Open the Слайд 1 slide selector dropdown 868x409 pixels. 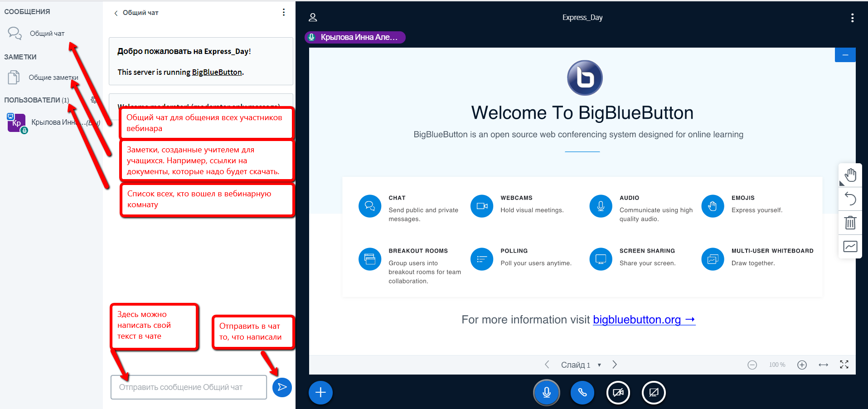click(x=581, y=365)
